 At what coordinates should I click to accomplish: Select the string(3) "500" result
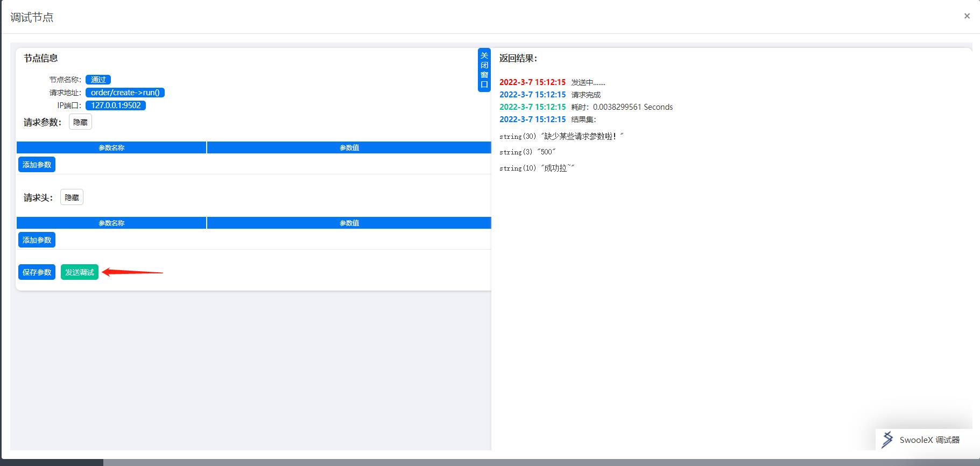pos(527,152)
